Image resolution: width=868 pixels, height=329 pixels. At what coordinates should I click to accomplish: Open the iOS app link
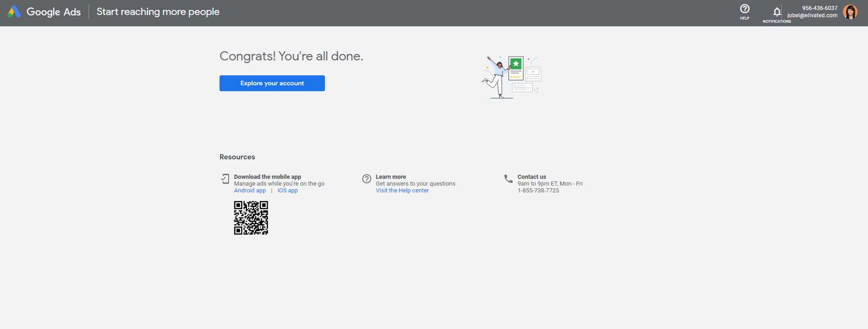(x=288, y=191)
